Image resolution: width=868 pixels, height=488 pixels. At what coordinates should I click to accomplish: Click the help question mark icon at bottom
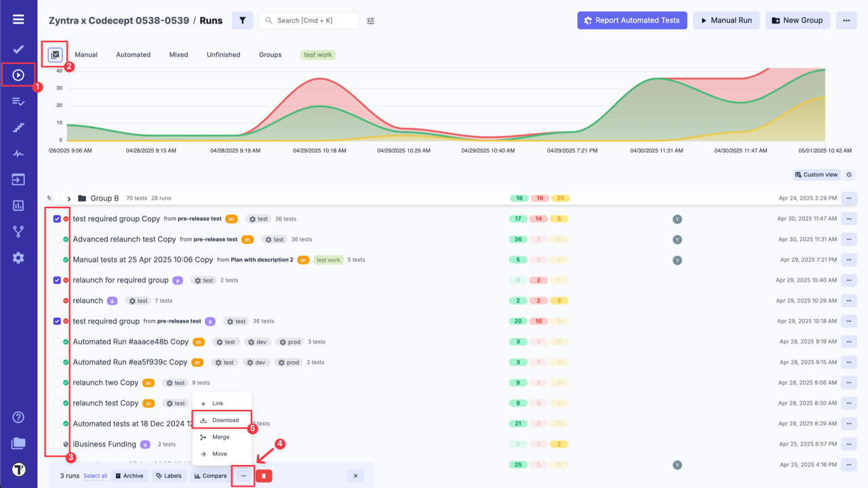click(x=18, y=417)
